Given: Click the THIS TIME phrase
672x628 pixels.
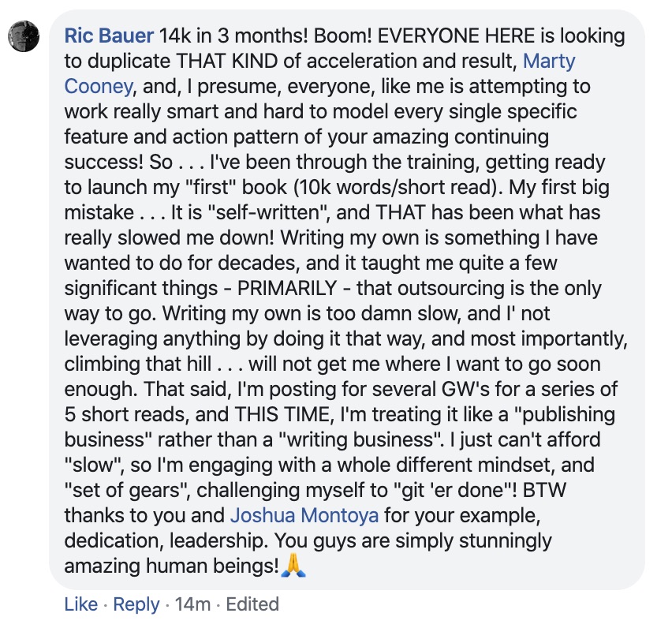Looking at the screenshot, I should coord(284,414).
